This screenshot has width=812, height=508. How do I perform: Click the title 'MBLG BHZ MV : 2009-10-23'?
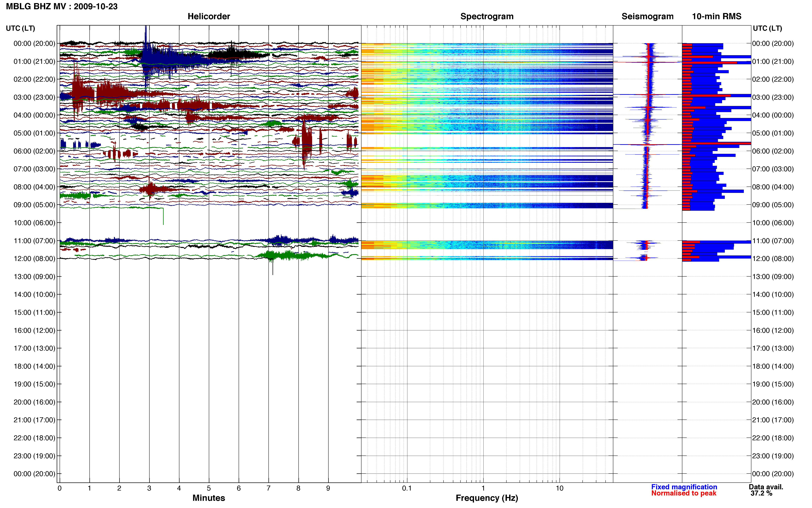(62, 6)
